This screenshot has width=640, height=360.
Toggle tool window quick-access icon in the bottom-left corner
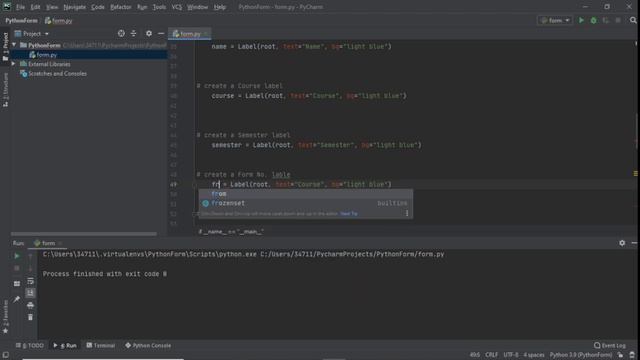(x=5, y=355)
